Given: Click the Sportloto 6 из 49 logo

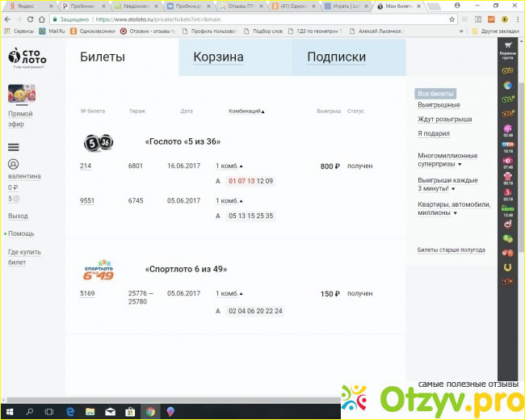Looking at the screenshot, I should coord(99,270).
